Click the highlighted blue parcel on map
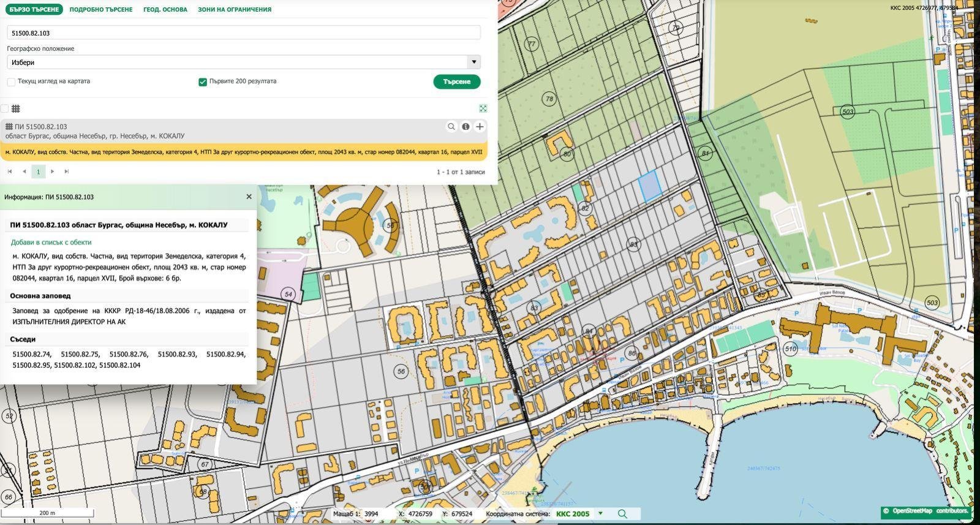This screenshot has height=525, width=980. pyautogui.click(x=649, y=186)
